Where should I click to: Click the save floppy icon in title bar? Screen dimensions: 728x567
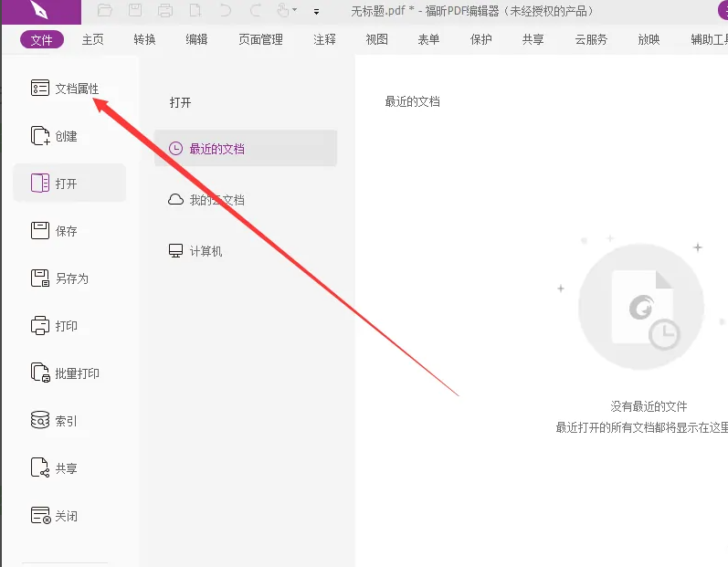(x=135, y=10)
